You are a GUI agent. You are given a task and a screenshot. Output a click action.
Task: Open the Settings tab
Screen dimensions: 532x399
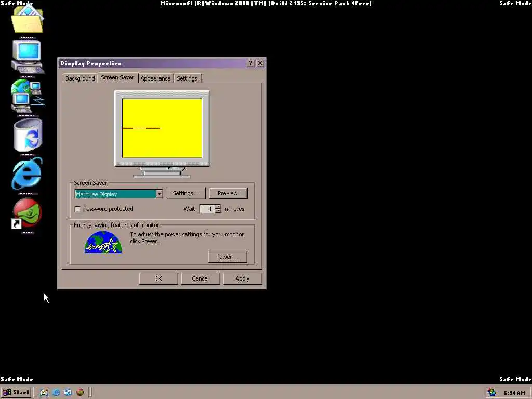coord(187,78)
